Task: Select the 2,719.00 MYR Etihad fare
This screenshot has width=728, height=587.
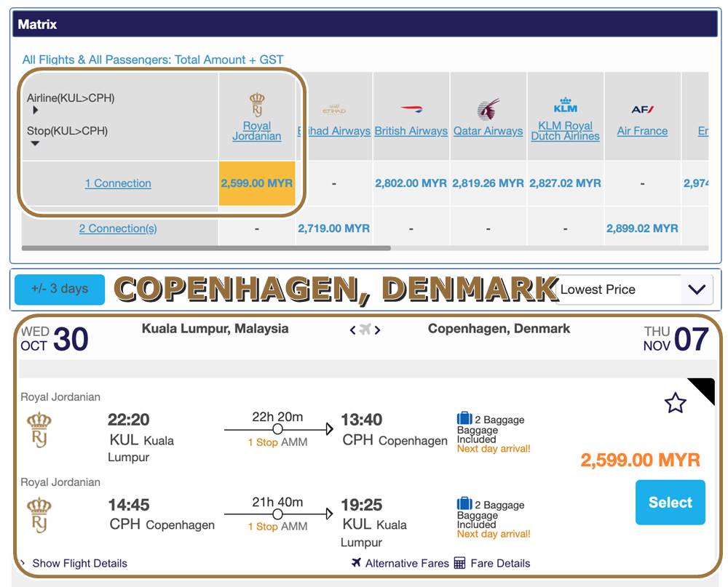Action: point(334,229)
